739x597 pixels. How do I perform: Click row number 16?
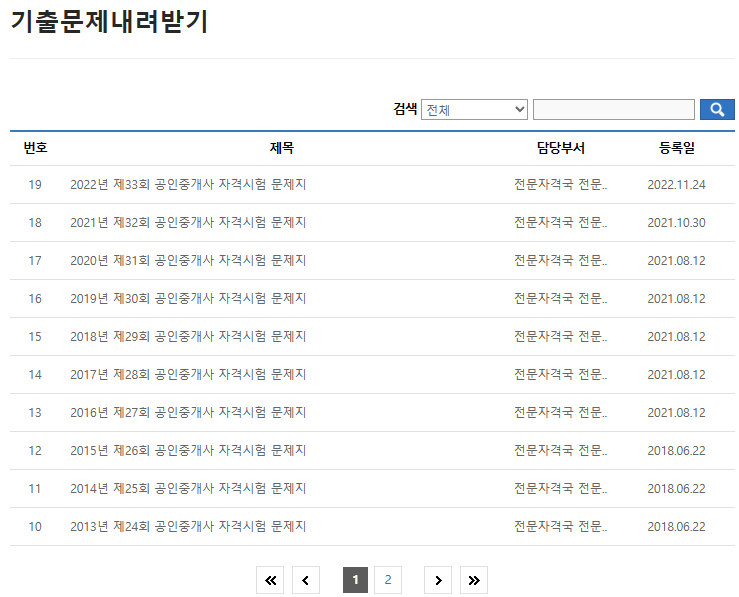click(x=35, y=299)
